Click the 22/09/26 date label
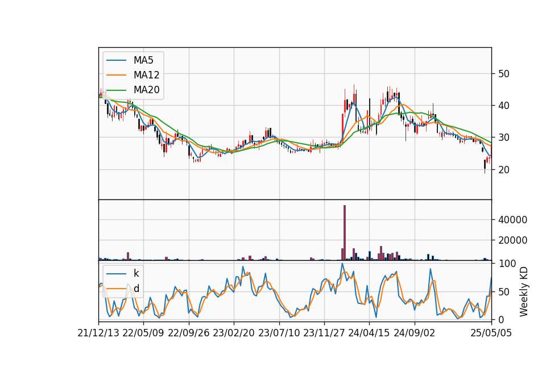The height and width of the screenshot is (392, 546). click(189, 333)
